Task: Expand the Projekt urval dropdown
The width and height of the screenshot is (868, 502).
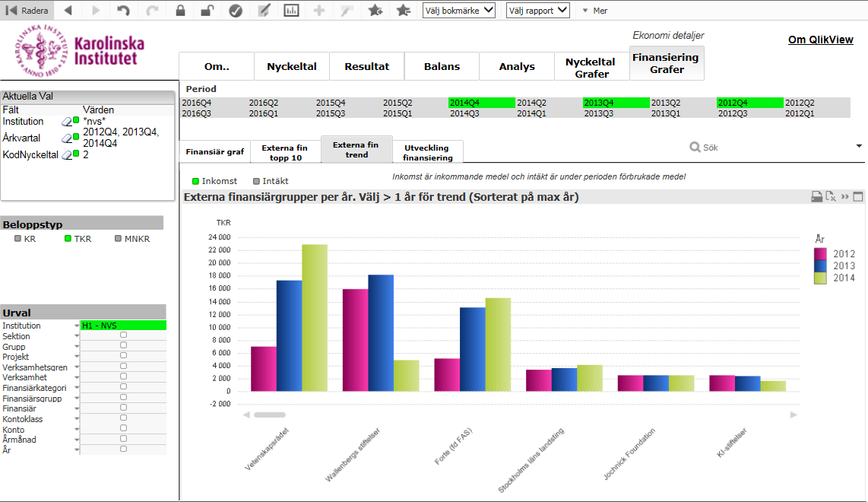Action: 77,357
